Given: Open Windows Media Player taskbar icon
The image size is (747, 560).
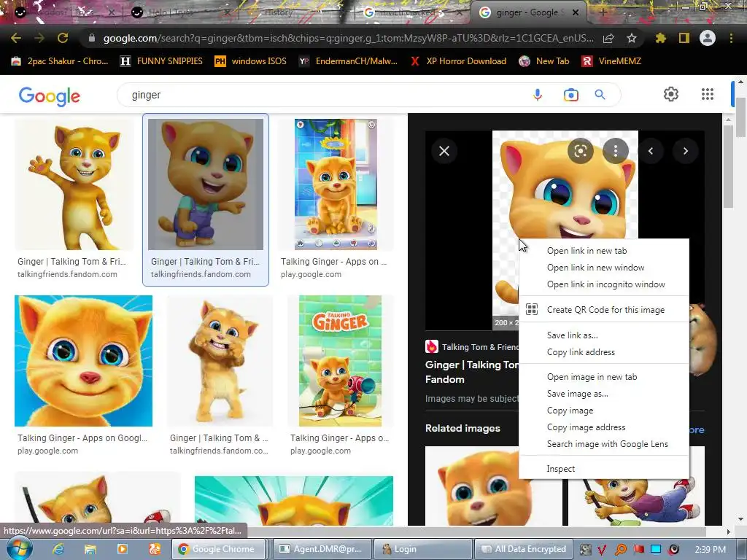Looking at the screenshot, I should [x=122, y=549].
